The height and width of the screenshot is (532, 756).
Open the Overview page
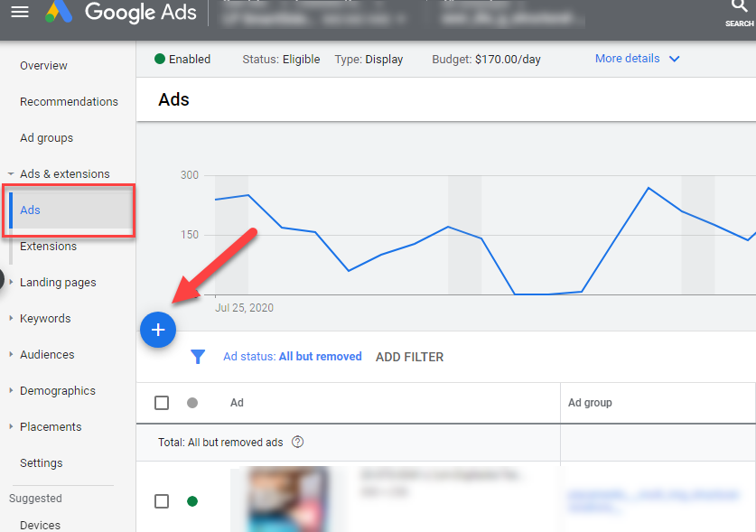[x=43, y=66]
